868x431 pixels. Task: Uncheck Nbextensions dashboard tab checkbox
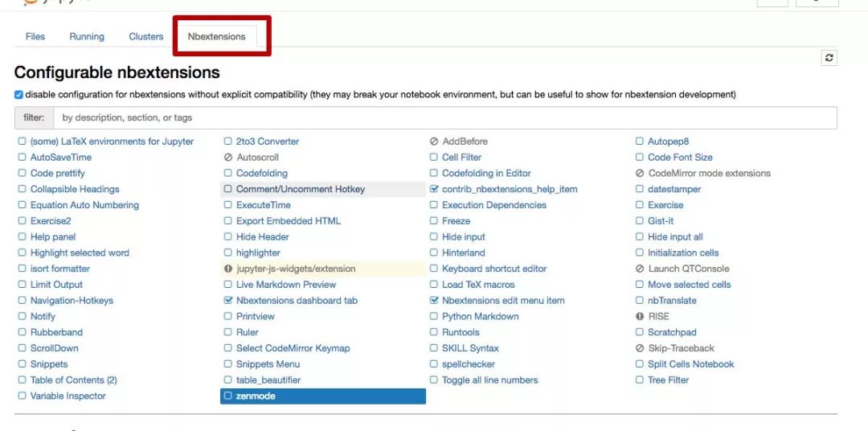228,301
